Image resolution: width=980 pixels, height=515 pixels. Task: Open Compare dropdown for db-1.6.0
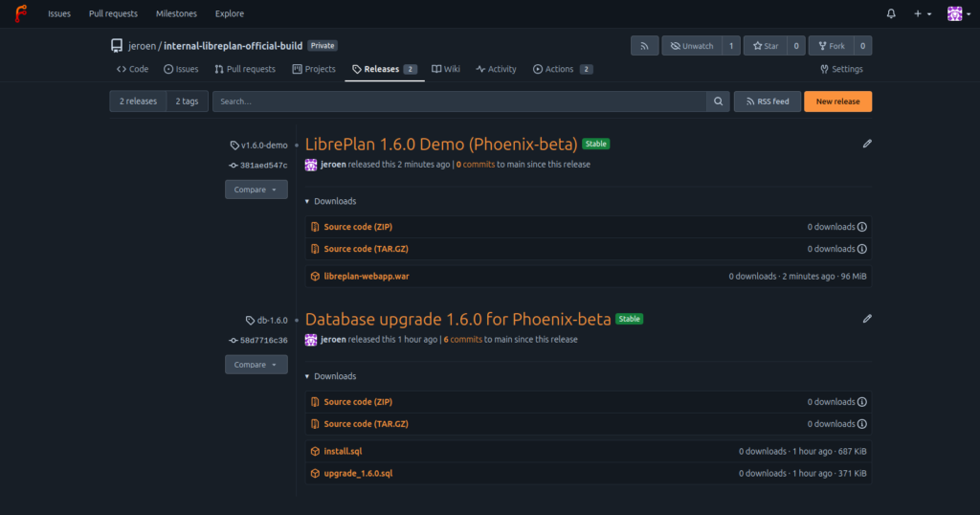coord(256,365)
